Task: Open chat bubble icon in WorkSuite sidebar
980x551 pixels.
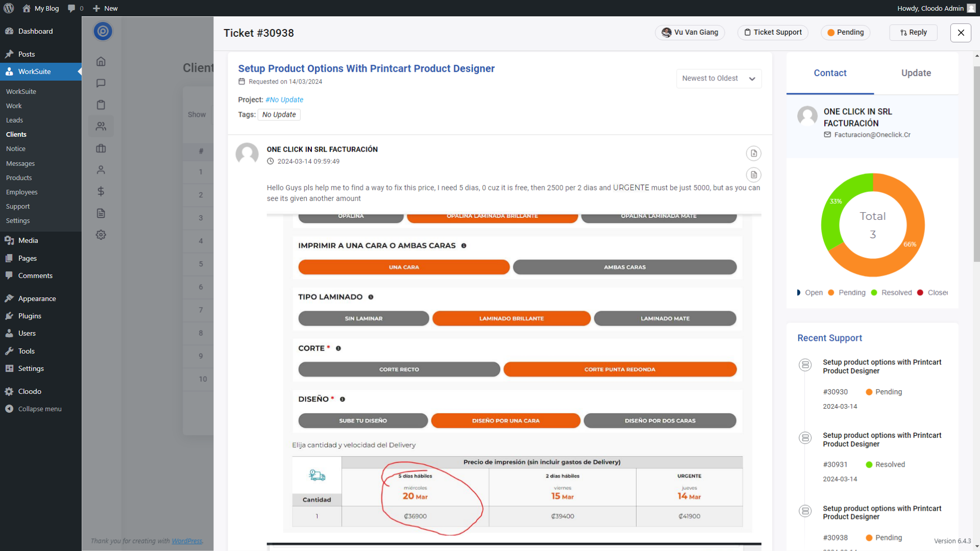Action: pyautogui.click(x=101, y=83)
